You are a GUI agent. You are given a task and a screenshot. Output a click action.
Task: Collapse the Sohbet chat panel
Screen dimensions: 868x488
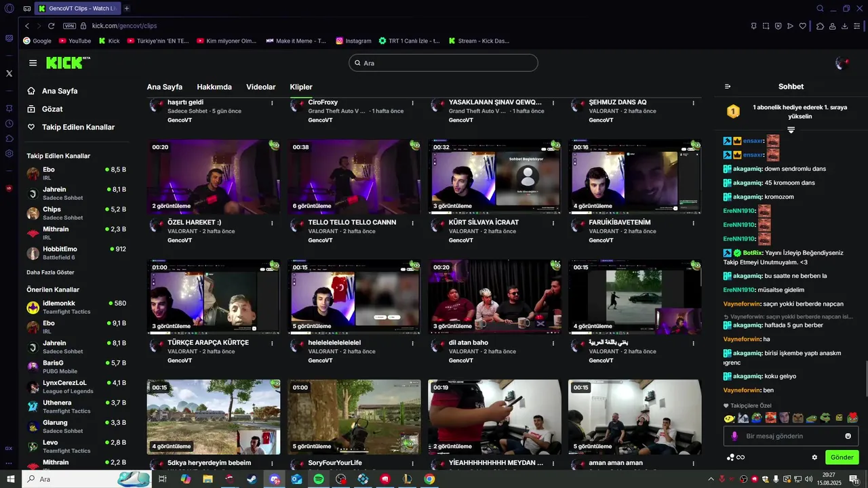tap(728, 86)
